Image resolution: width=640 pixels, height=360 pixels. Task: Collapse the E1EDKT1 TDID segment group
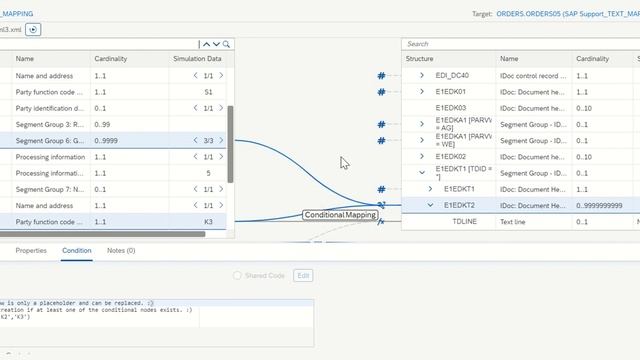(422, 173)
